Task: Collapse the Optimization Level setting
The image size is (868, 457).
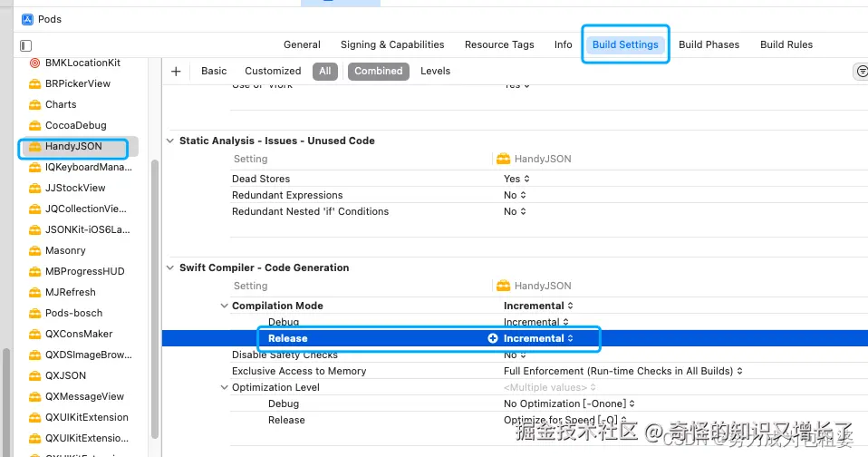Action: tap(224, 387)
